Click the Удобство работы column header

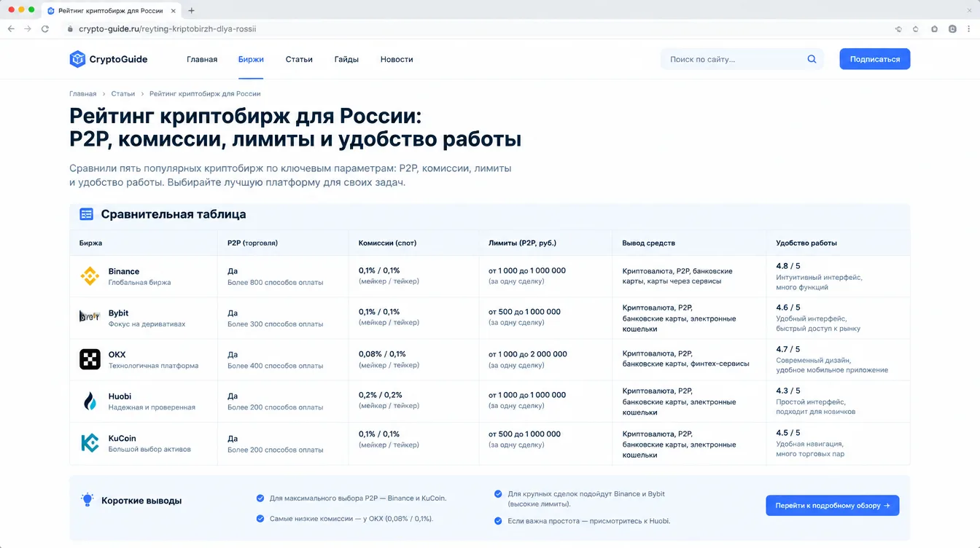tap(806, 243)
